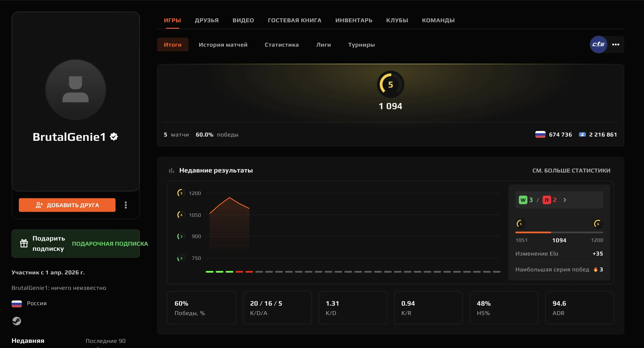Screen dimensions: 644x348
Task: Click the level 6 badge on Elo progress
Action: pyautogui.click(x=598, y=224)
